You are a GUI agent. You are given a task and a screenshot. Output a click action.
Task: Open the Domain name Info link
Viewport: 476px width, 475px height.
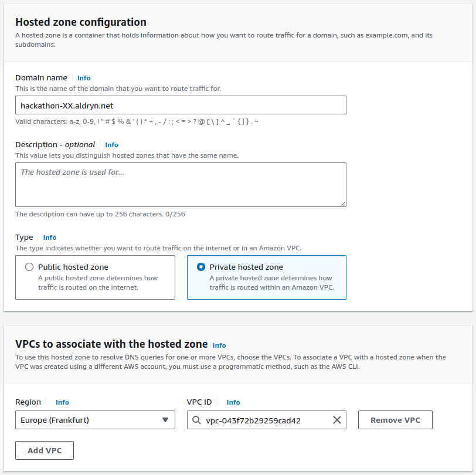tap(83, 77)
